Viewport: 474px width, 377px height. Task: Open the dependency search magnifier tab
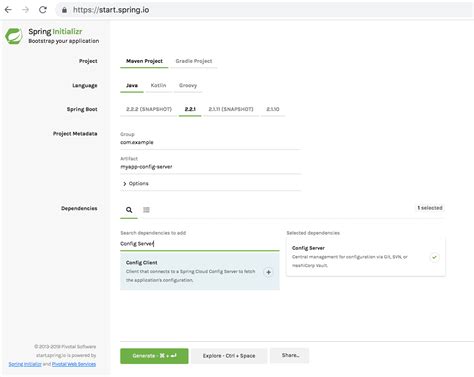point(129,210)
